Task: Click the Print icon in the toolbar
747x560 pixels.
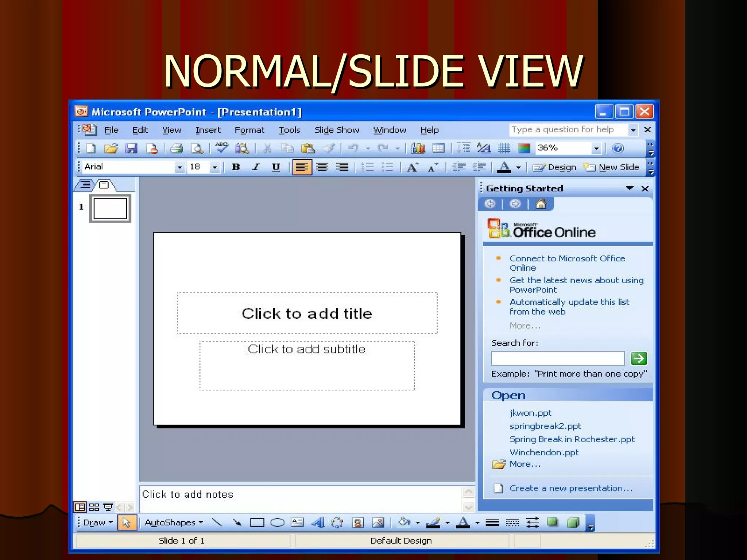Action: [x=176, y=148]
